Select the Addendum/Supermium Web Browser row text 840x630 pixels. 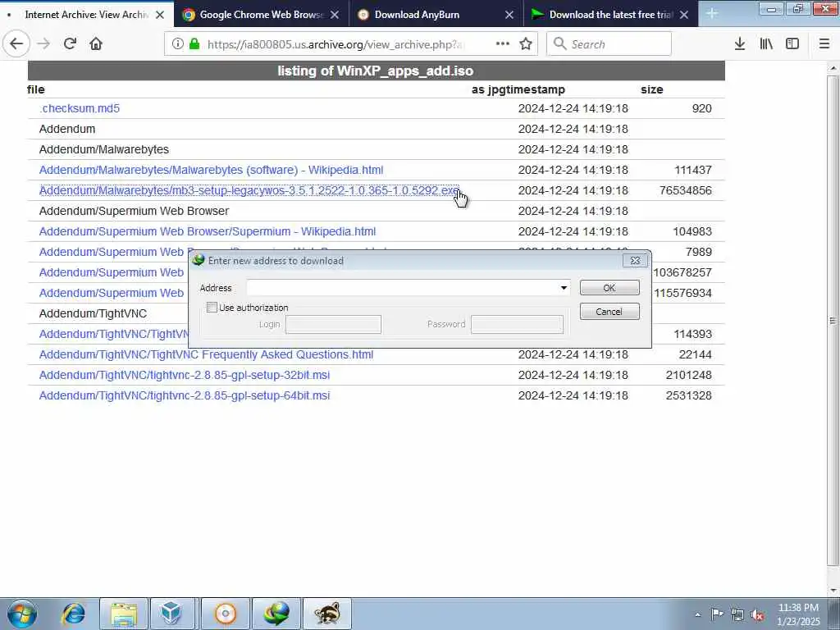134,211
